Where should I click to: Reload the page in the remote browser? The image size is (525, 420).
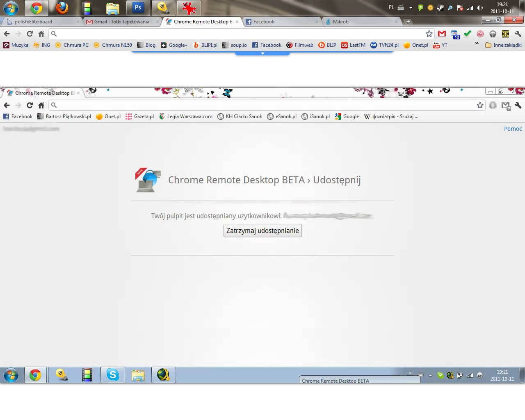30,105
